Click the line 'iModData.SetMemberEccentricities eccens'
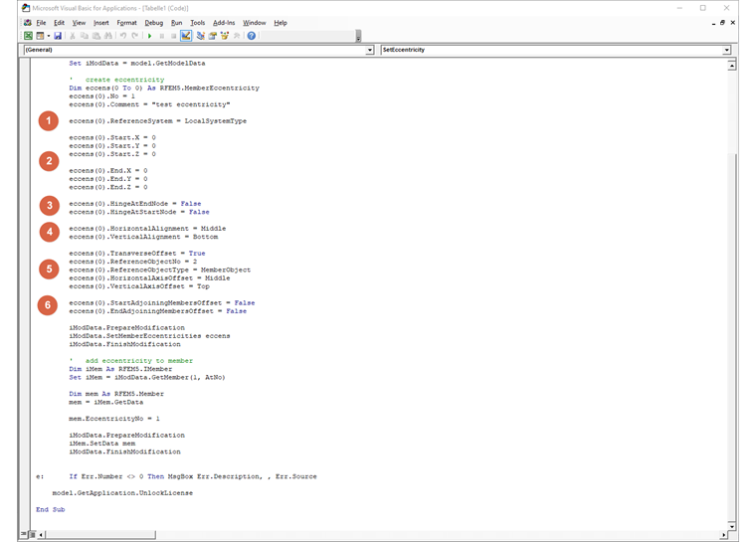Screen dimensions: 756x542 click(149, 335)
